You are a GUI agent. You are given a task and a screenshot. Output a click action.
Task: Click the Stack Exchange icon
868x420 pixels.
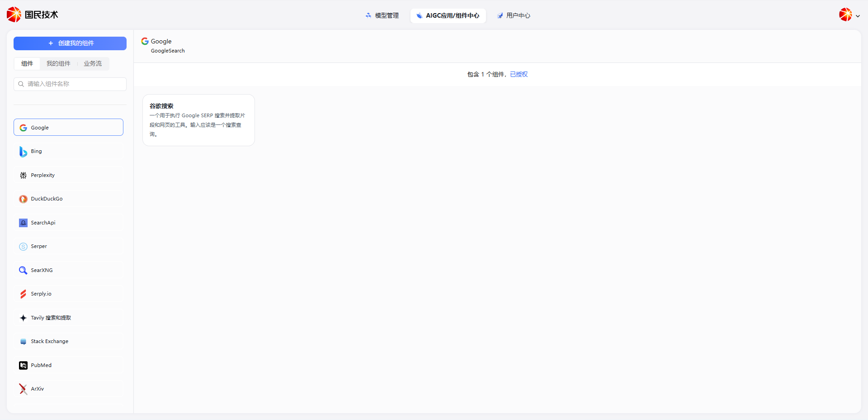23,342
